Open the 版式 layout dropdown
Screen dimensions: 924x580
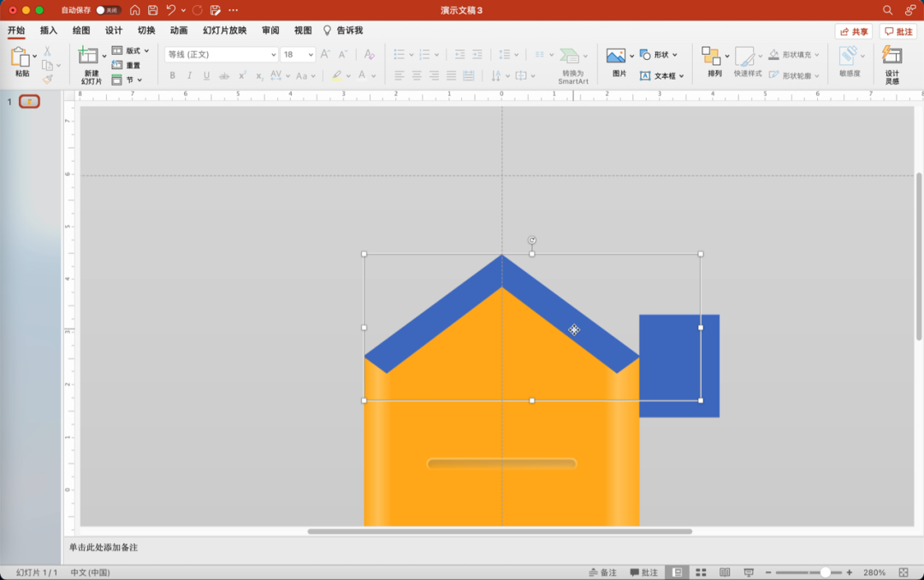[x=130, y=50]
